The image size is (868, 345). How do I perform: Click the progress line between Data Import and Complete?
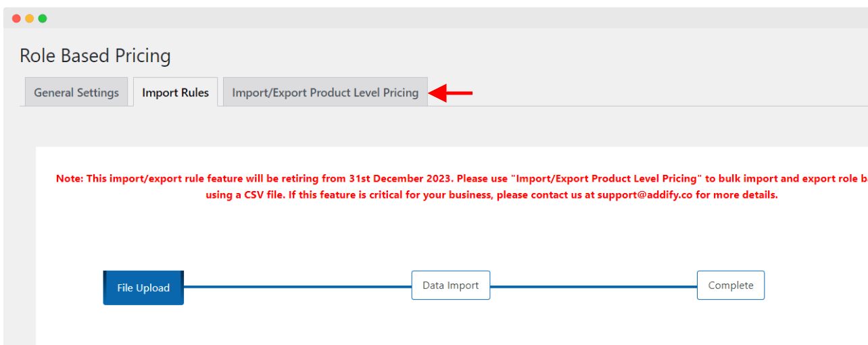[x=594, y=286]
